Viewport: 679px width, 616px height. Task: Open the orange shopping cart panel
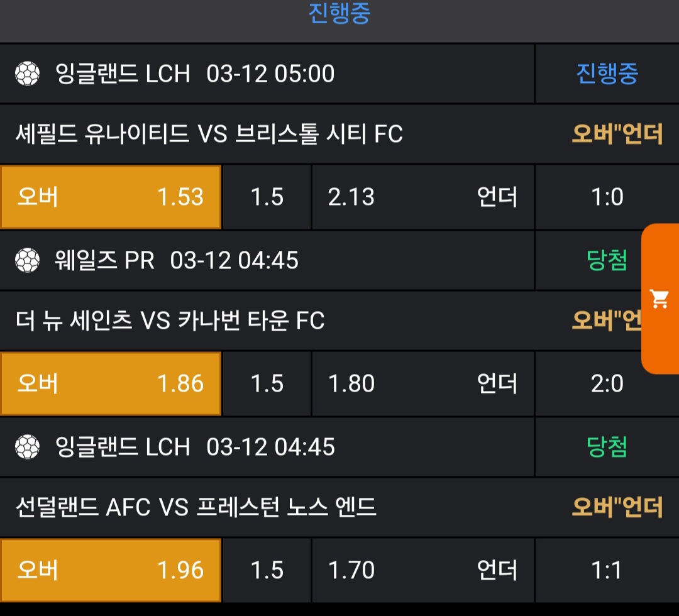pos(660,299)
